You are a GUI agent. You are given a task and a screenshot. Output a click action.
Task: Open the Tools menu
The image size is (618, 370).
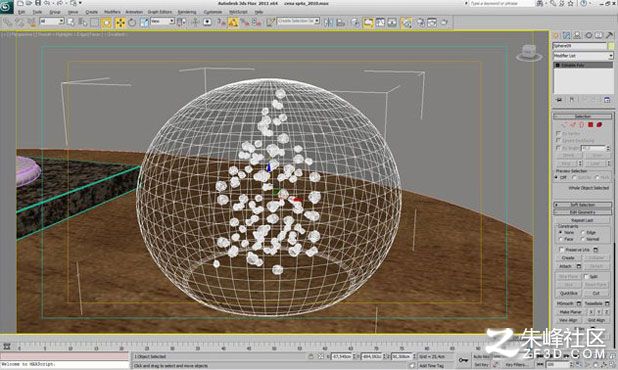pos(37,12)
